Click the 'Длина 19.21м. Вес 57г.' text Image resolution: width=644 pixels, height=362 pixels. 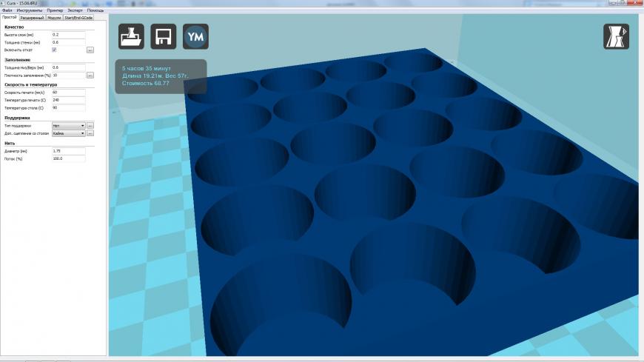pyautogui.click(x=155, y=76)
